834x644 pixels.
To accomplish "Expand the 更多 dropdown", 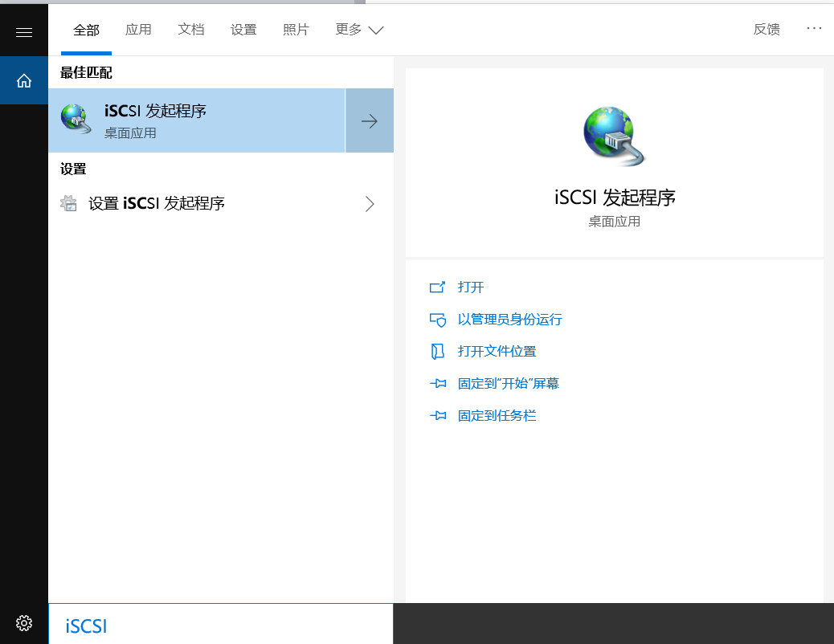I will coord(359,30).
